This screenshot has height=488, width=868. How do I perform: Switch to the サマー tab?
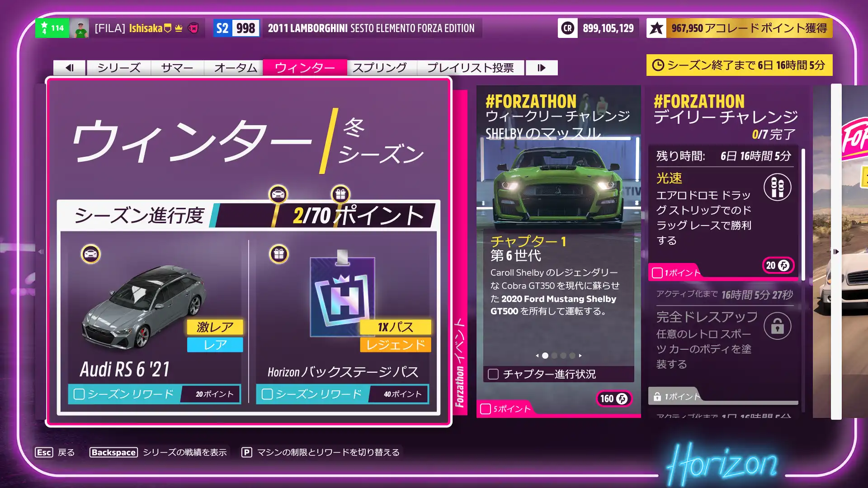coord(177,68)
